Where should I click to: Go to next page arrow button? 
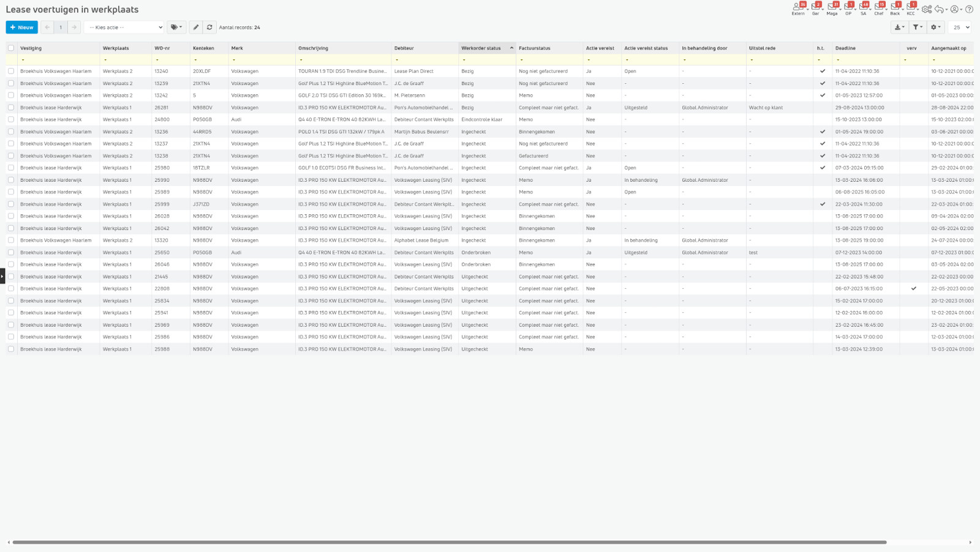tap(74, 28)
